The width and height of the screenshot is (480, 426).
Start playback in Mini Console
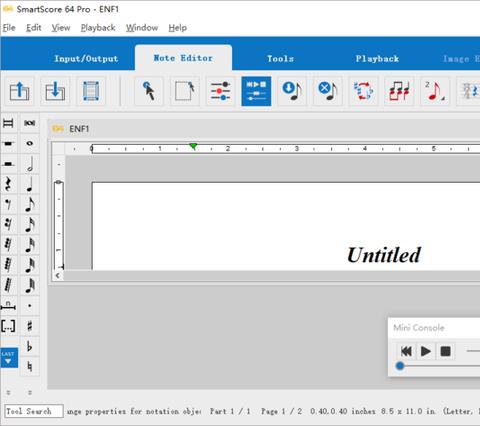point(426,351)
